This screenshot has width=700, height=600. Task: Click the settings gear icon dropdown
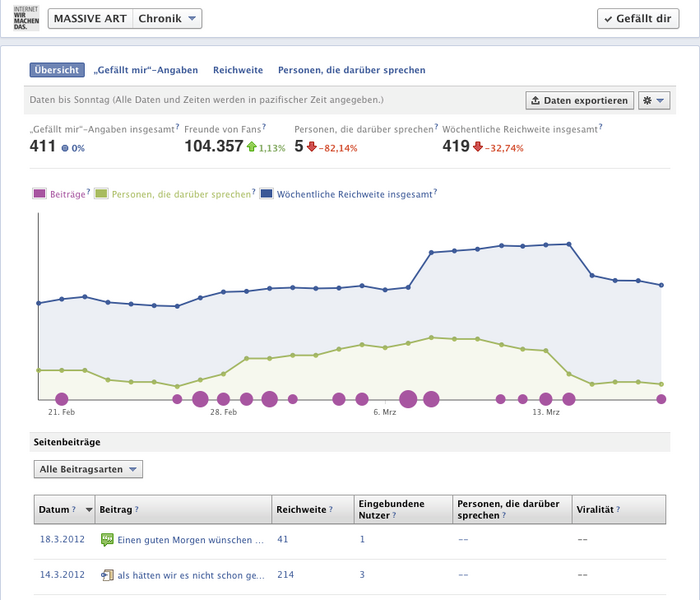pyautogui.click(x=654, y=101)
